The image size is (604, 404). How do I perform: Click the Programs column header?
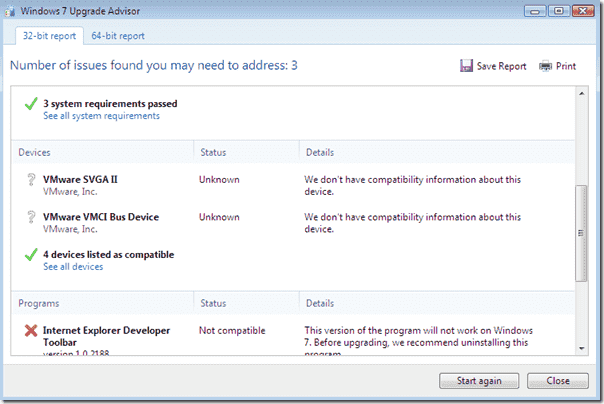[x=39, y=303]
